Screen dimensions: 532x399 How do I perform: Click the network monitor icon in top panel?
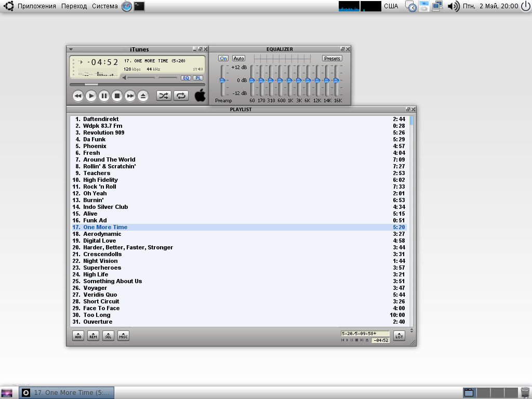[x=437, y=6]
